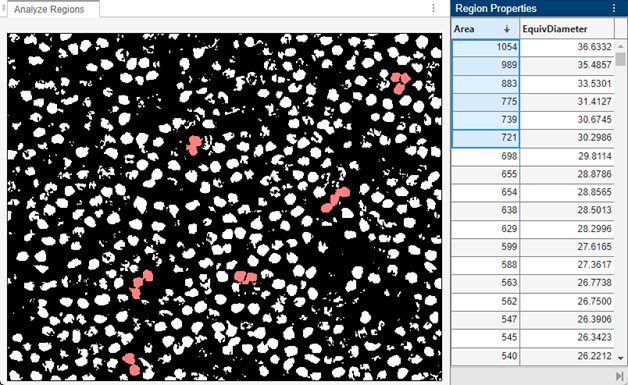
Task: Select the Area cell with value 547
Action: pyautogui.click(x=485, y=319)
